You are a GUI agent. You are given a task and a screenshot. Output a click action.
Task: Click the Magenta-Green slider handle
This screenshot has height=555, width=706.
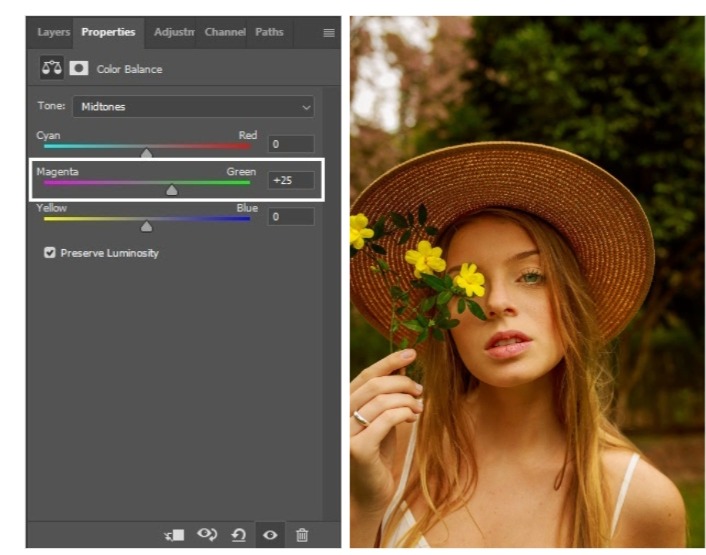(172, 189)
